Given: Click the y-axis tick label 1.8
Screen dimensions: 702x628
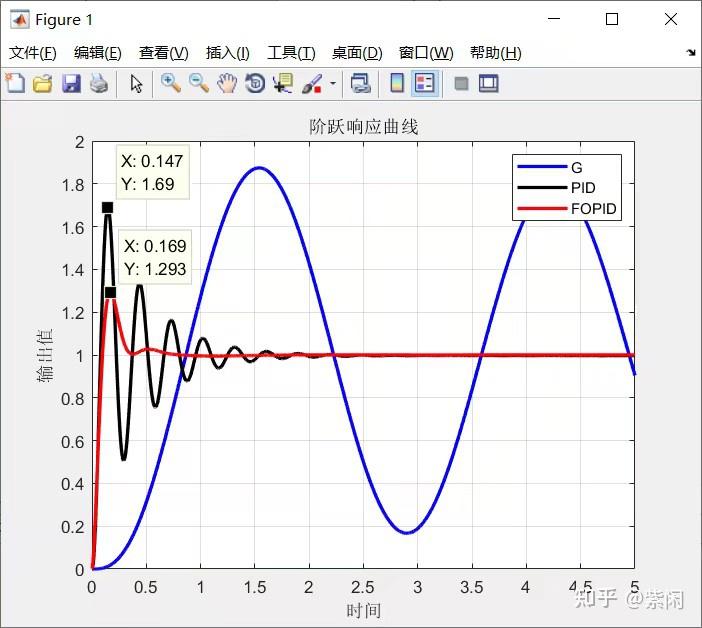Looking at the screenshot, I should tap(73, 185).
